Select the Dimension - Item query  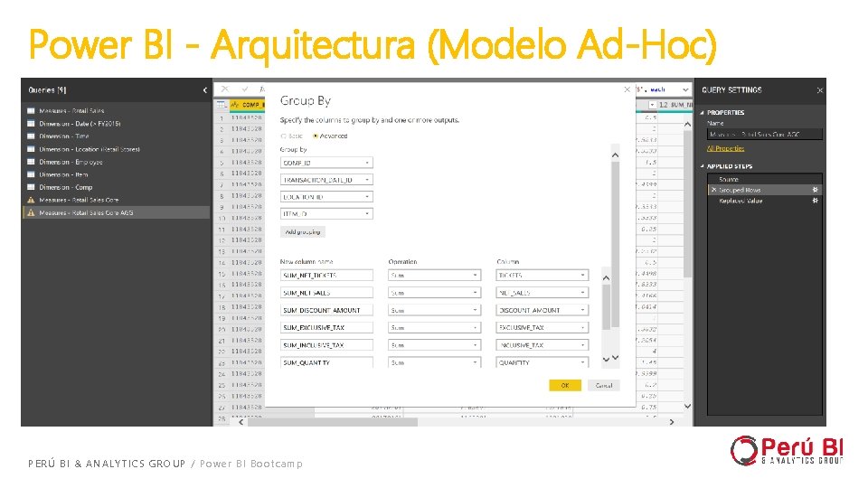point(63,174)
